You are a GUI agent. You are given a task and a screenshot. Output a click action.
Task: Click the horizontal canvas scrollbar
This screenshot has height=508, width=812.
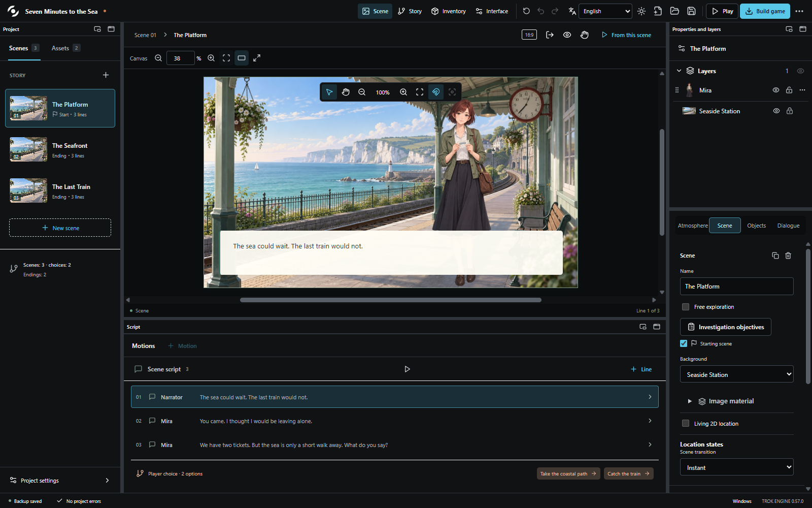click(x=390, y=300)
